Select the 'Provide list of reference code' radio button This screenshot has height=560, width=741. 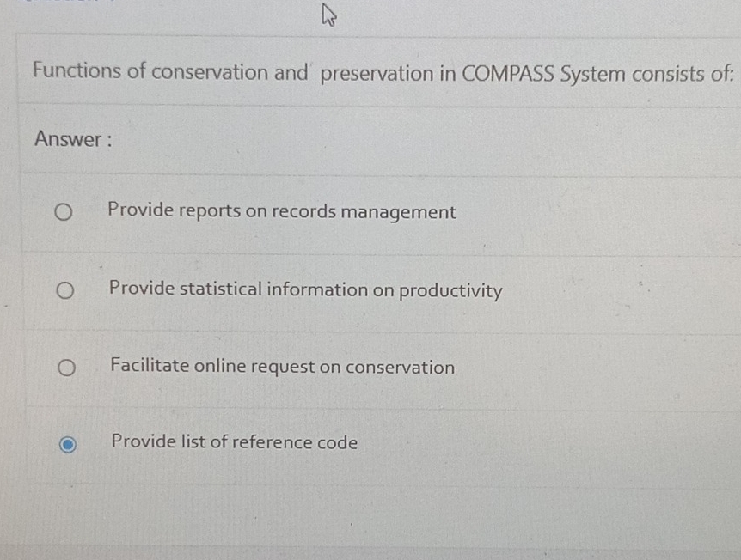click(x=70, y=443)
